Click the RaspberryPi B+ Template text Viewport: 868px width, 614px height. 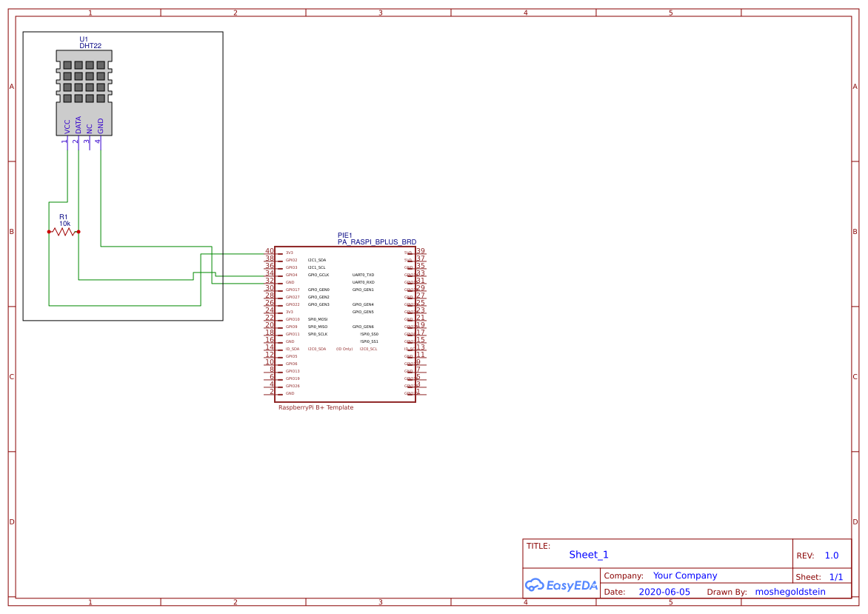[315, 407]
